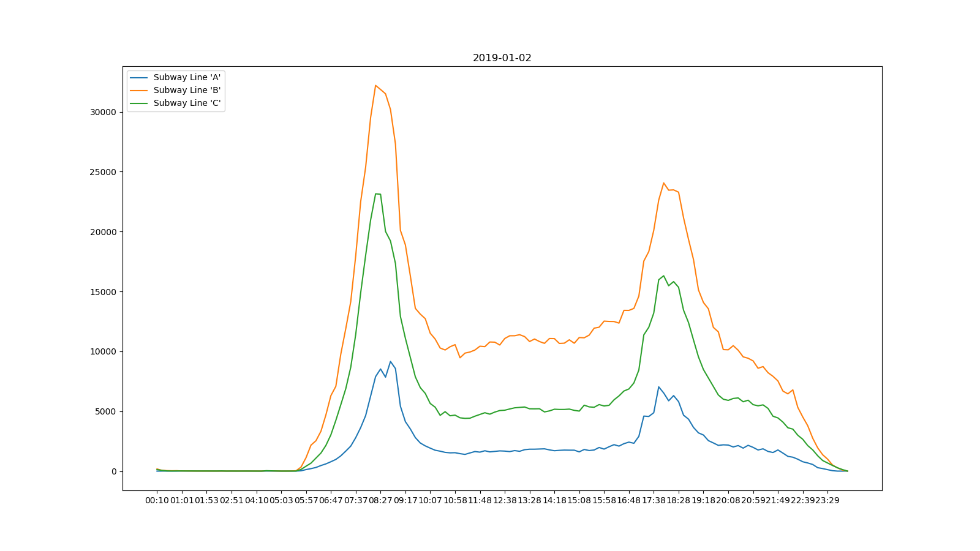This screenshot has height=551, width=980.
Task: Click the green legend line swatch
Action: click(139, 103)
